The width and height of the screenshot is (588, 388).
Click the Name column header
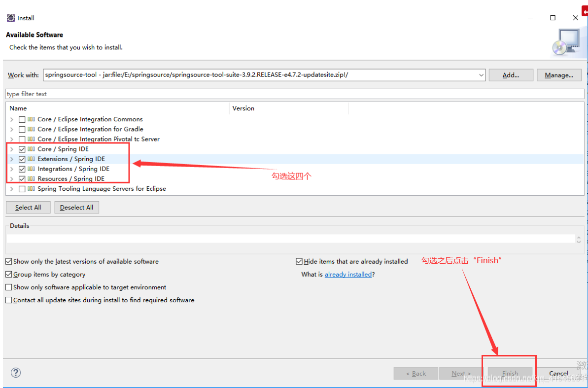click(18, 108)
